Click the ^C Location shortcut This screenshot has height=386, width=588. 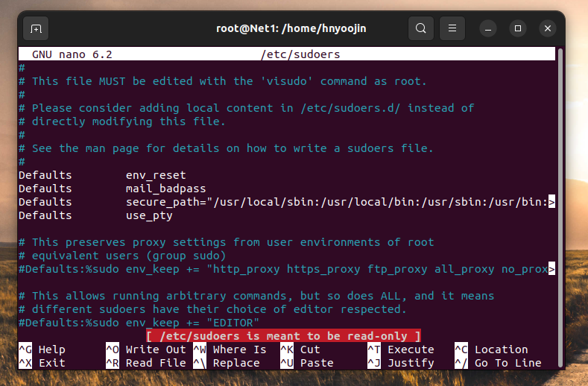pos(491,349)
